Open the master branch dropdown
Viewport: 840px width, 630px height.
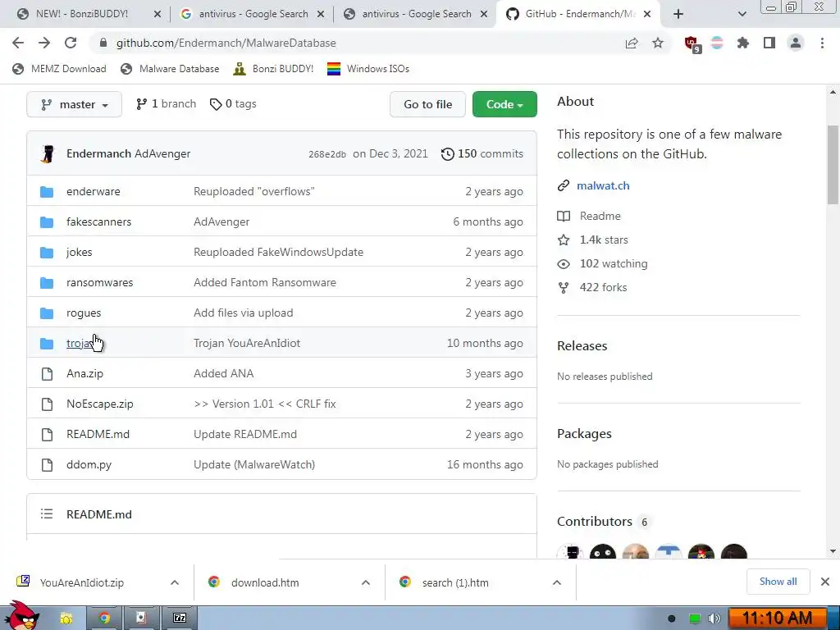75,104
